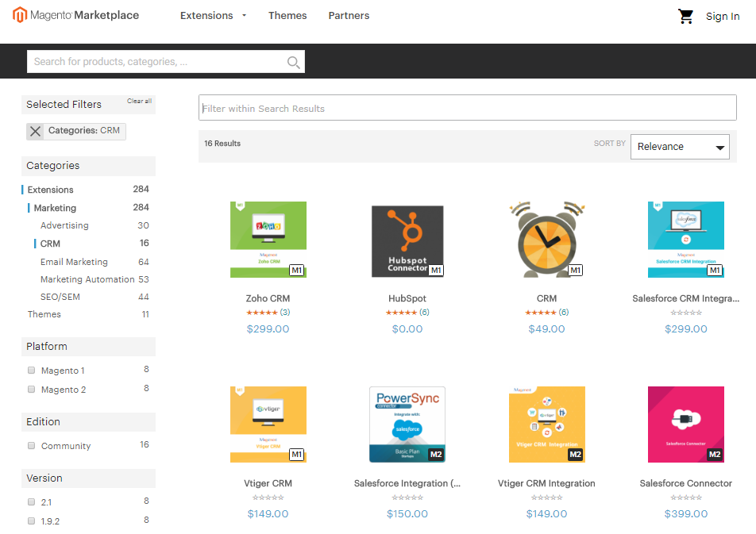Click the $299.00 price under Zoho CRM
The image size is (756, 534).
coord(268,328)
